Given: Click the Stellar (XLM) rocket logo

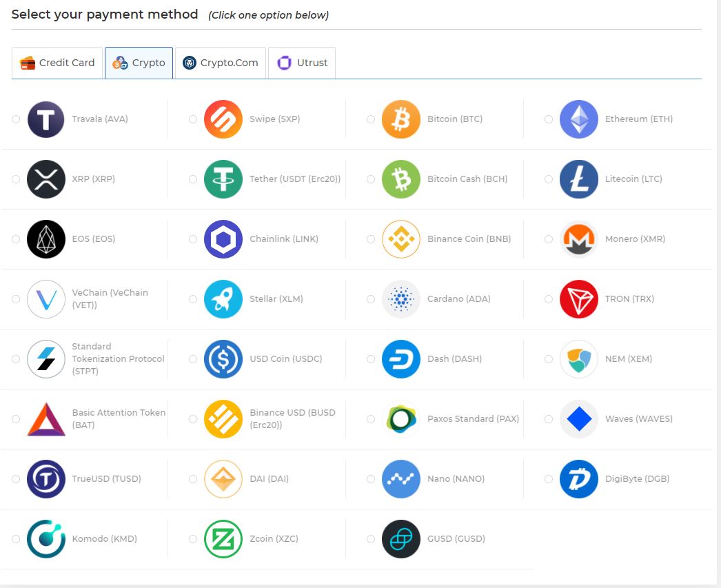Looking at the screenshot, I should click(223, 299).
